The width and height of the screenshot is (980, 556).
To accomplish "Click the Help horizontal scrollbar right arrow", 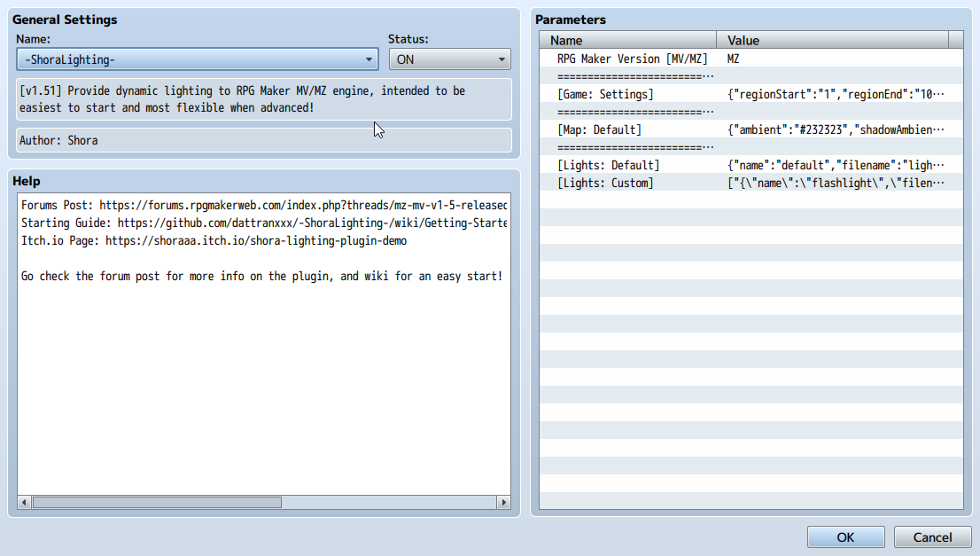I will pyautogui.click(x=503, y=502).
